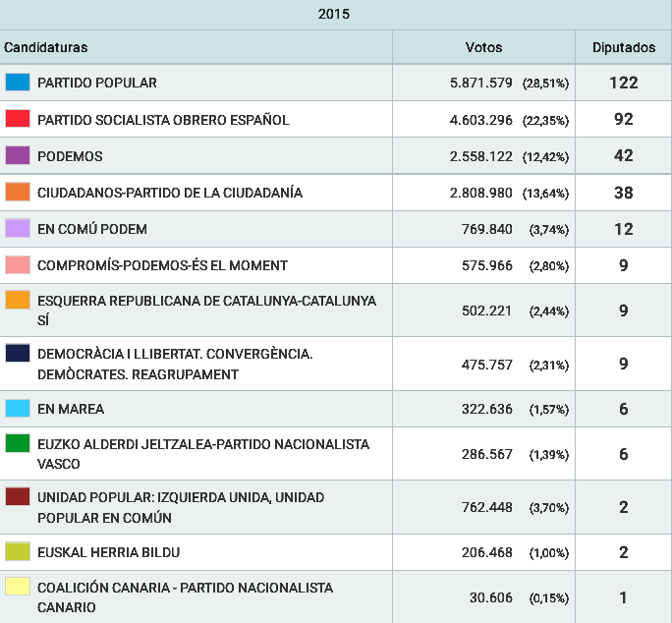Click the vote count 762.448
Image resolution: width=672 pixels, height=623 pixels.
487,507
